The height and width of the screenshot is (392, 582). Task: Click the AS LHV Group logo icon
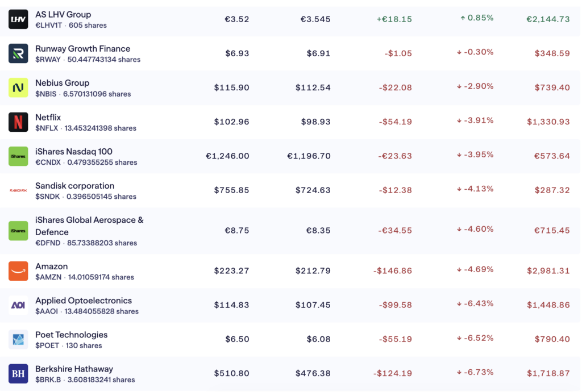click(18, 19)
